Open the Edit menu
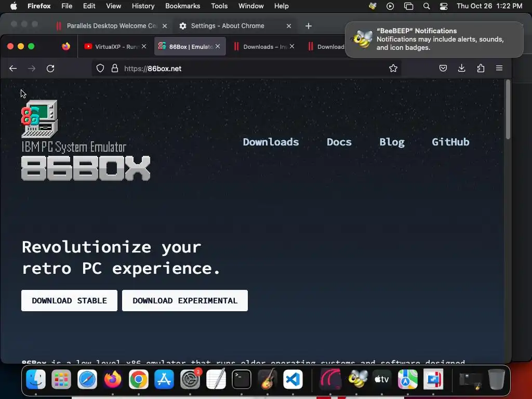This screenshot has height=399, width=532. click(89, 6)
